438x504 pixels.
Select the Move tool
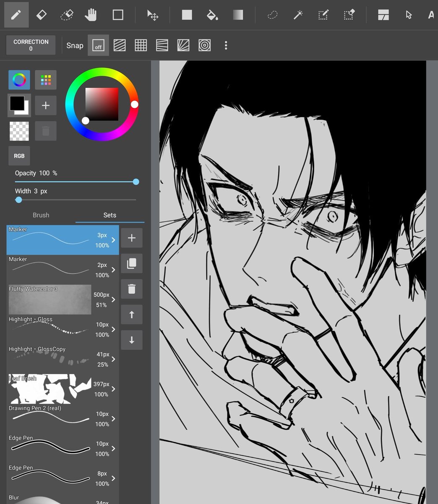(152, 15)
